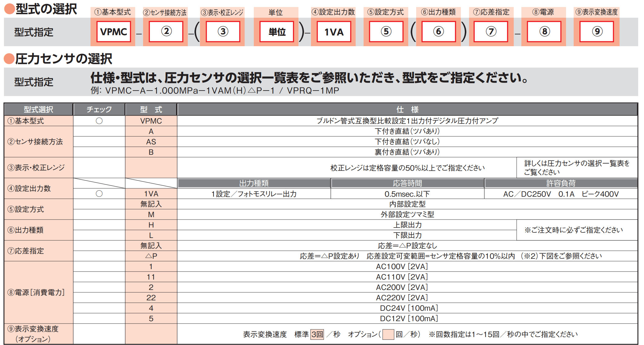Image resolution: width=644 pixels, height=345 pixels.
Task: Click the 上限出力 spec cell
Action: click(x=347, y=225)
